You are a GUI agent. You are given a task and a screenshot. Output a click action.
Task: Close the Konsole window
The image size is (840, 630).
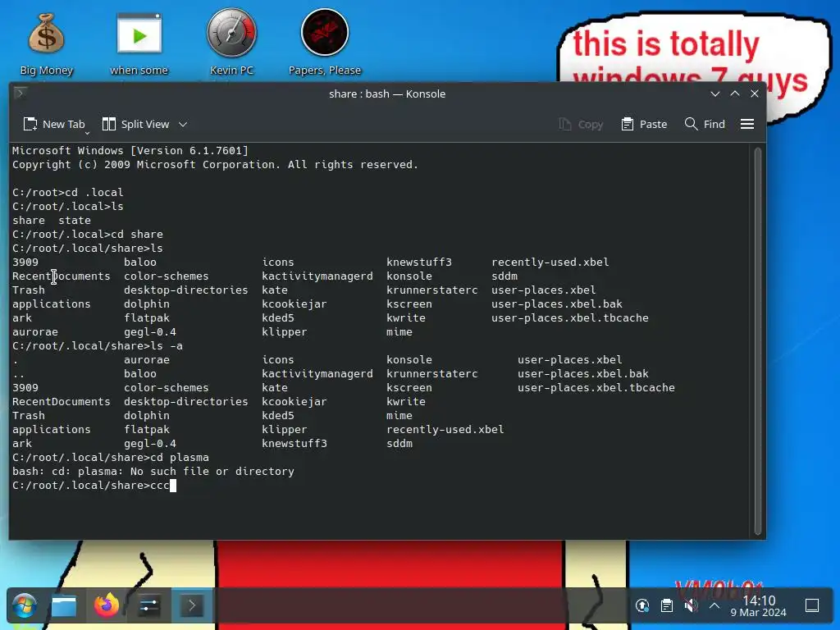point(755,94)
